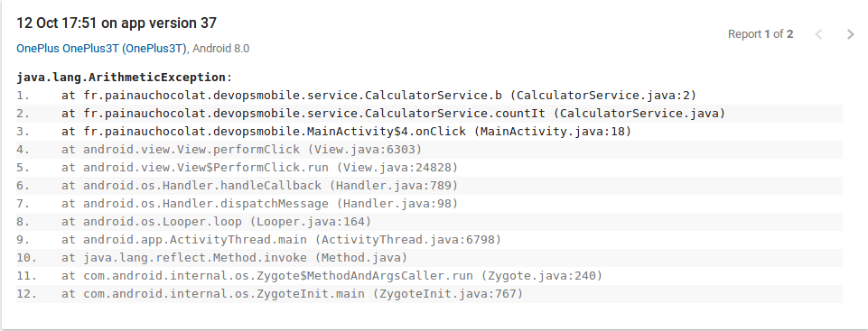Click stack line 9 ActivityThread.main
Screen dimensions: 868x331
point(430,239)
